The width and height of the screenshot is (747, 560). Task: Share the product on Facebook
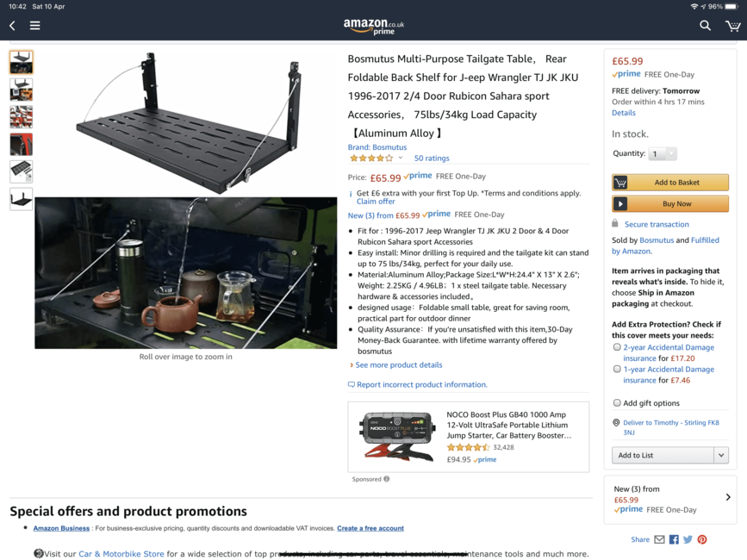point(674,539)
